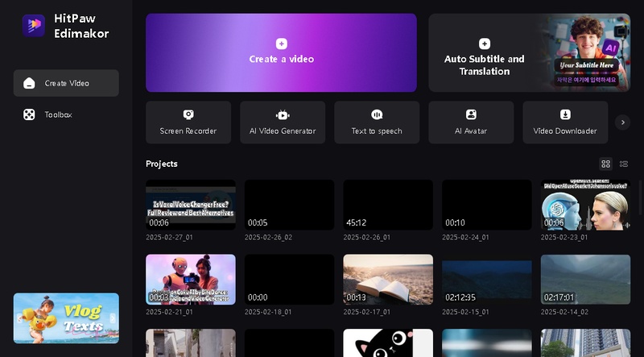The image size is (644, 357).
Task: Open the Screen Recorder tool
Action: coord(188,122)
